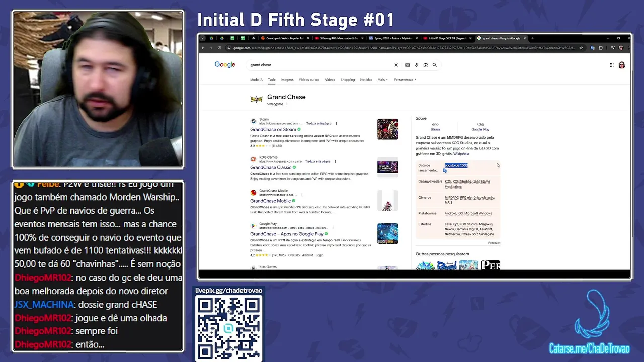Screen dimensions: 644x362
Task: Switch to the Vídeos tab
Action: (330, 80)
